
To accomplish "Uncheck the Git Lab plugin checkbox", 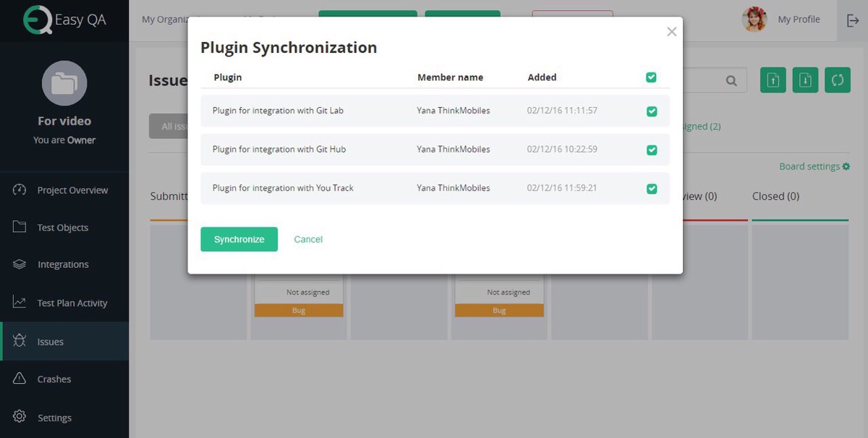I will click(x=652, y=111).
